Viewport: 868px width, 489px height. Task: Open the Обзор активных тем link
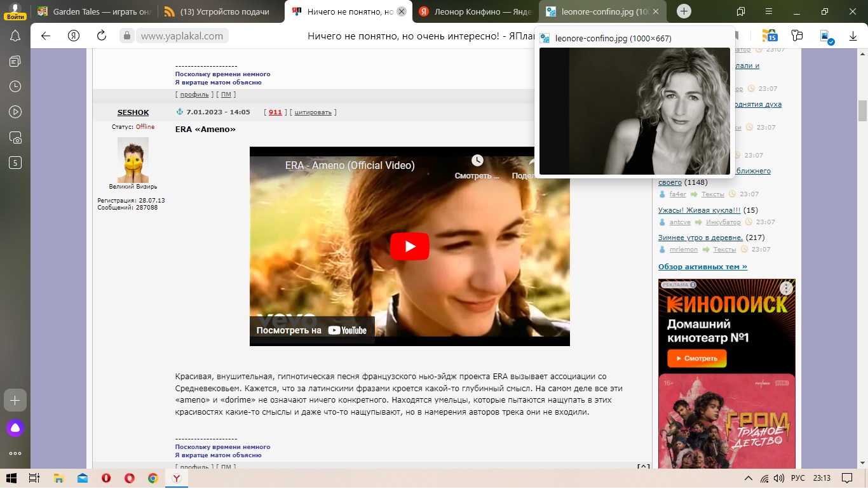tap(703, 267)
